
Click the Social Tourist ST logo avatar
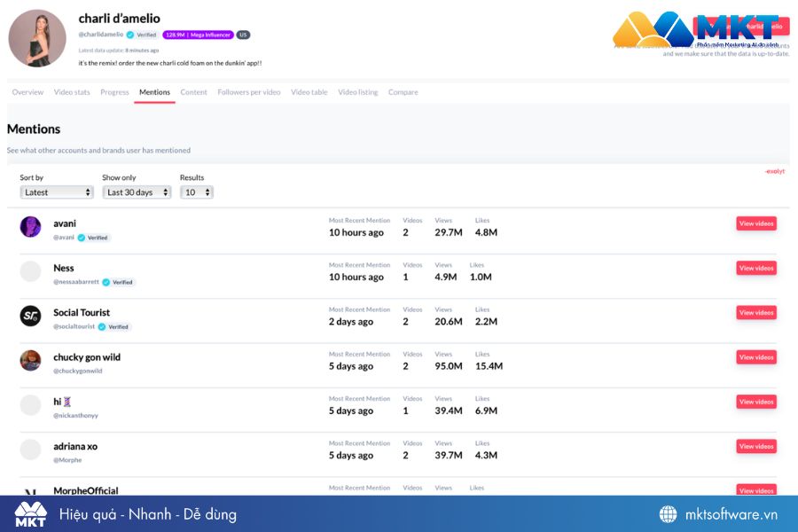tap(30, 316)
